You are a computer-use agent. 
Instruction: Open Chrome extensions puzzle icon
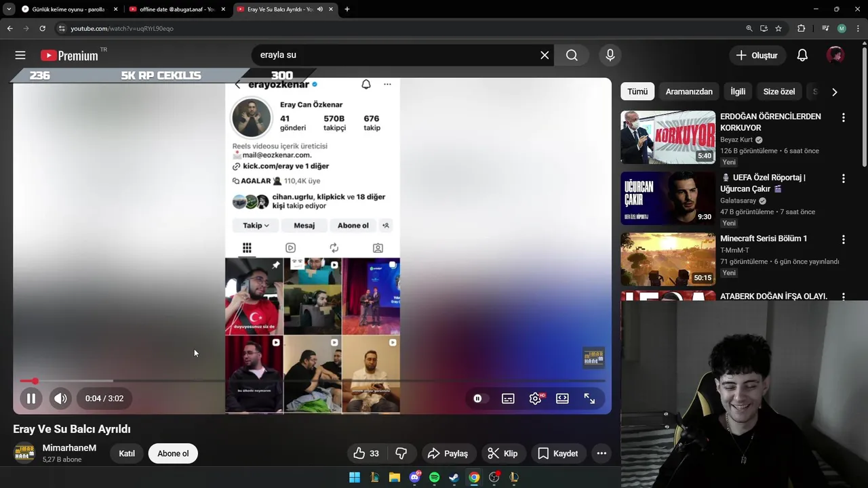click(801, 28)
